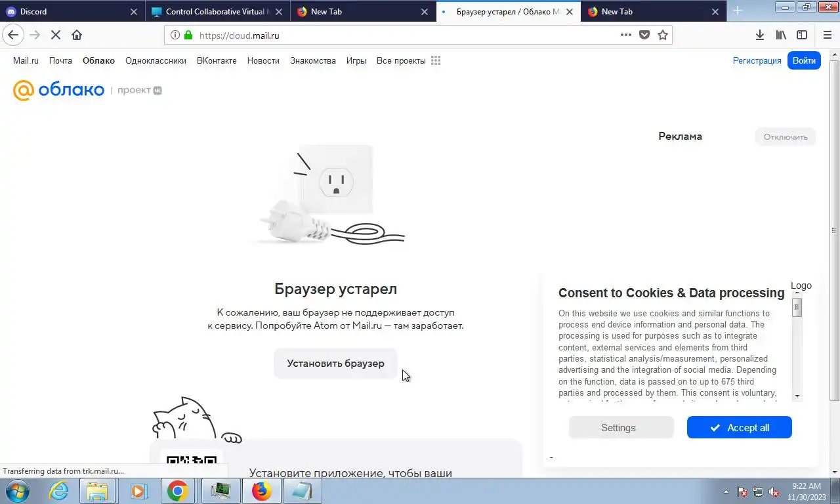Accept all cookies
Screen dimensions: 840x504
(x=739, y=427)
